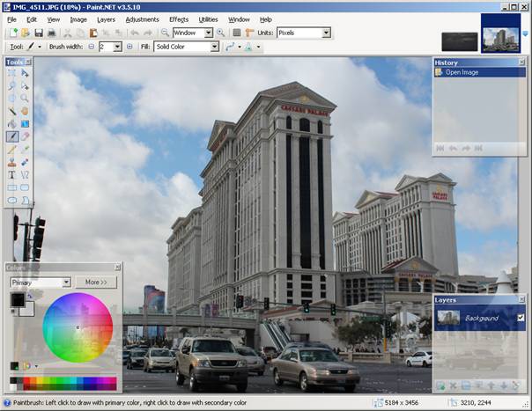Open the Fill Solid Color dropdown

[x=214, y=47]
